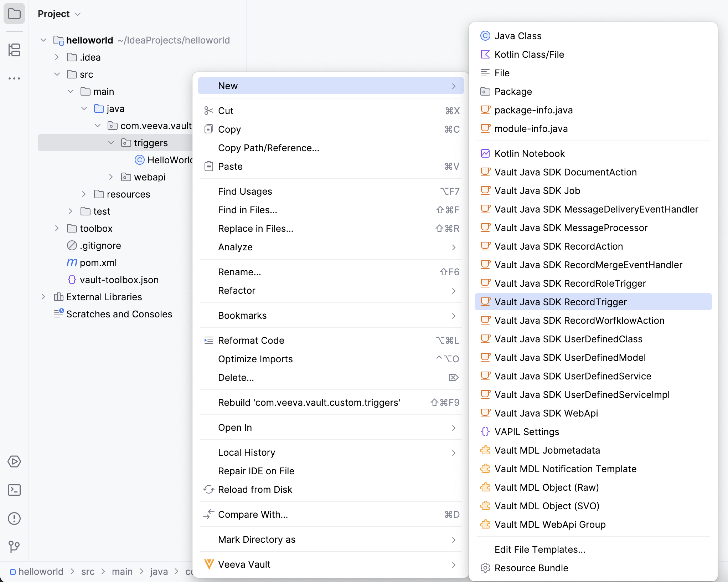
Task: Collapse the main folder
Action: point(71,91)
